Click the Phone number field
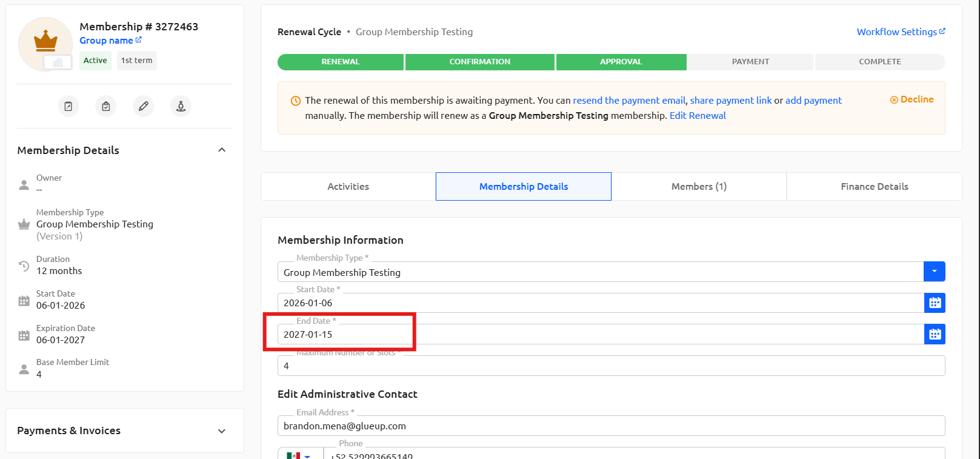This screenshot has height=459, width=980. click(635, 454)
